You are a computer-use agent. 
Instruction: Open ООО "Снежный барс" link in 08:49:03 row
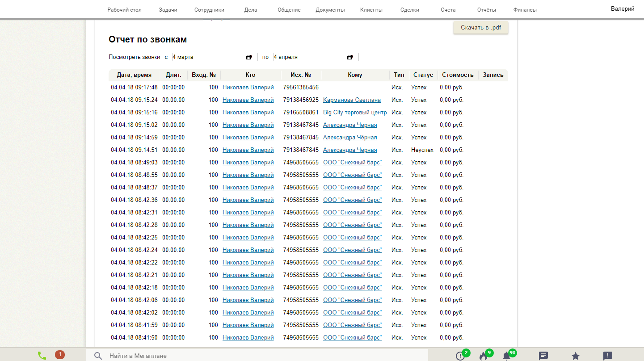(352, 163)
